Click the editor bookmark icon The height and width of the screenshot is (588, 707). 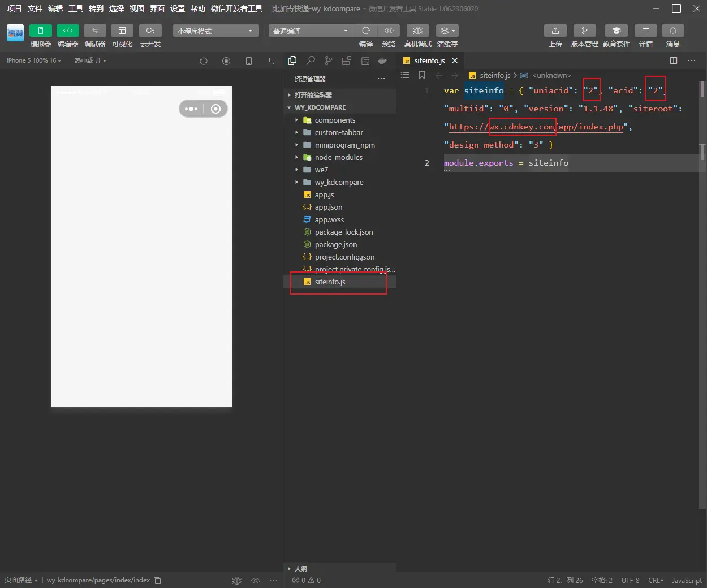coord(422,75)
